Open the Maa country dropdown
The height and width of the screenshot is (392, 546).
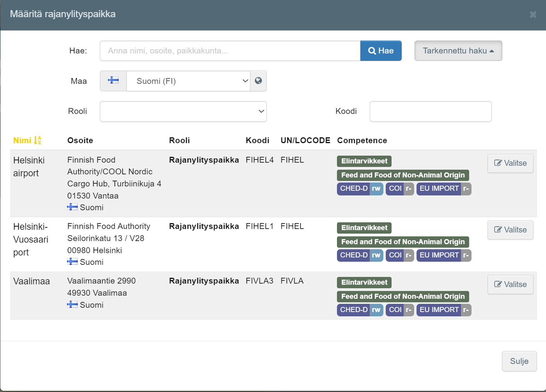188,81
